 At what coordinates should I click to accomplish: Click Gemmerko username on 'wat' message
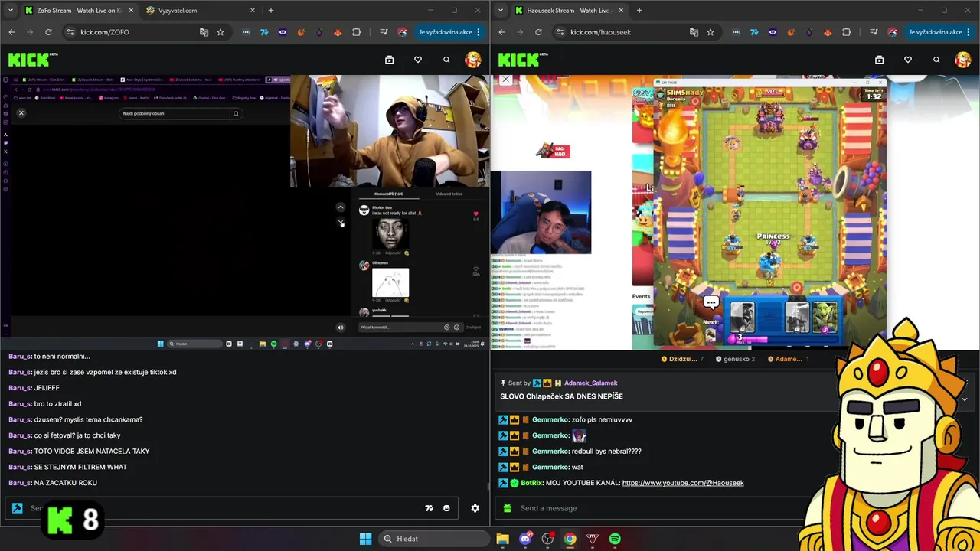click(550, 467)
